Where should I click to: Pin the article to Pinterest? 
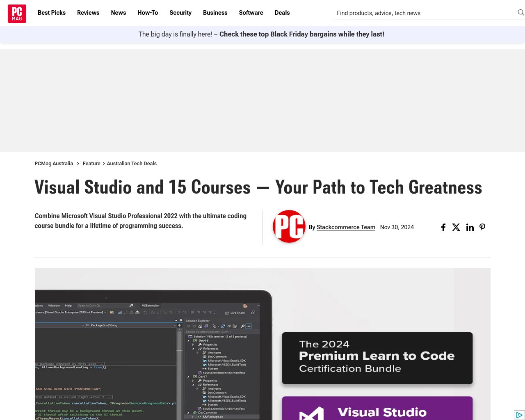[482, 227]
